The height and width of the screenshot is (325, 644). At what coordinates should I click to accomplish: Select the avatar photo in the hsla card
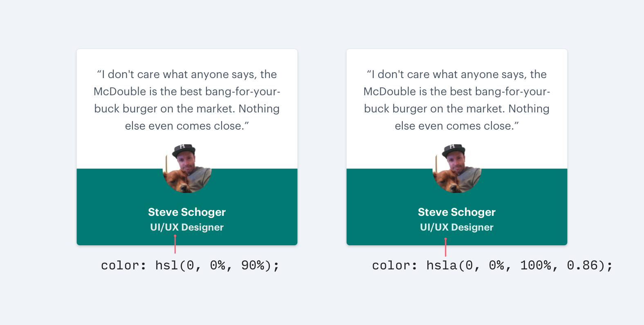coord(457,168)
